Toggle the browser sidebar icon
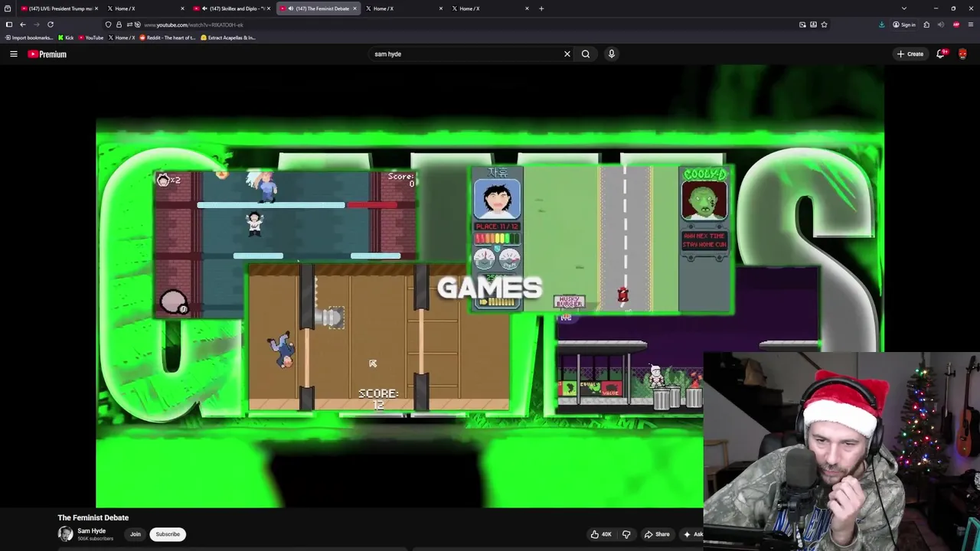Image resolution: width=980 pixels, height=551 pixels. pyautogui.click(x=9, y=24)
